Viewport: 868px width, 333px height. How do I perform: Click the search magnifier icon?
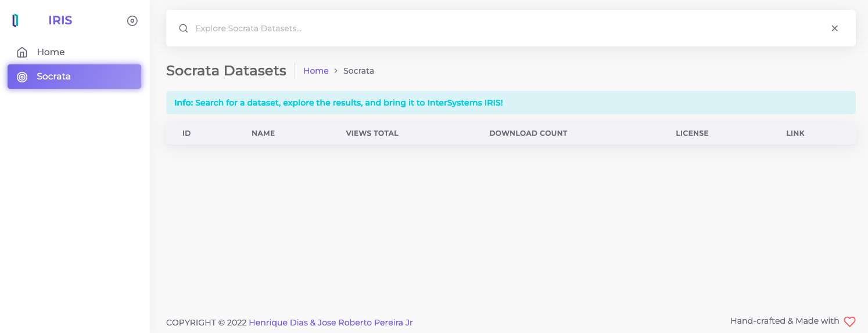point(184,28)
